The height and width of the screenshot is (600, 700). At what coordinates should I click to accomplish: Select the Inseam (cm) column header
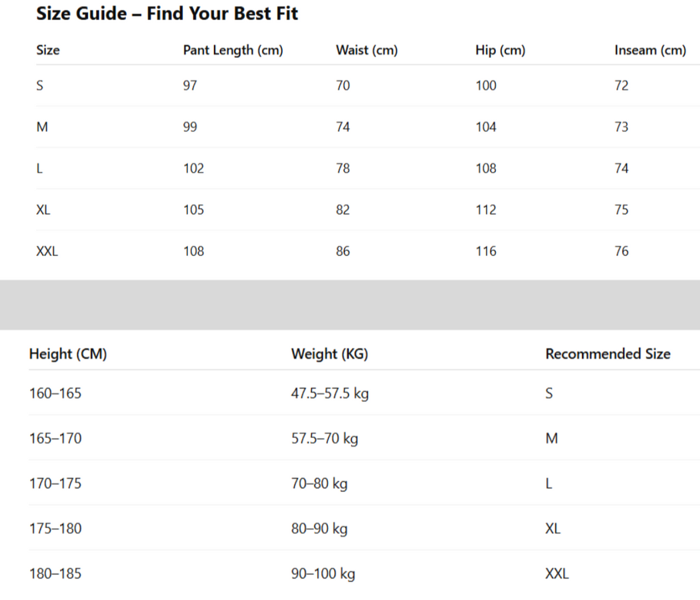pyautogui.click(x=650, y=50)
